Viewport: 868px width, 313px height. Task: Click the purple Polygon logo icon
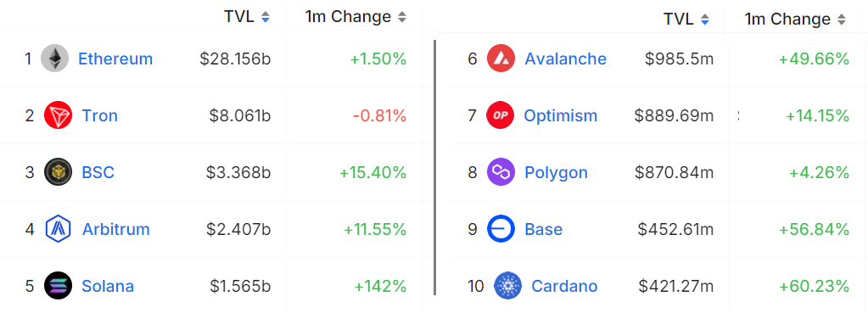point(501,172)
